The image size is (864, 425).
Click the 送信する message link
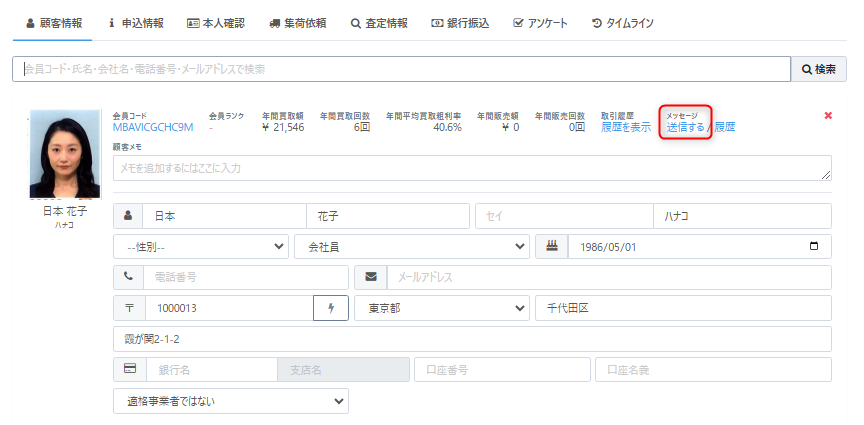[x=685, y=127]
